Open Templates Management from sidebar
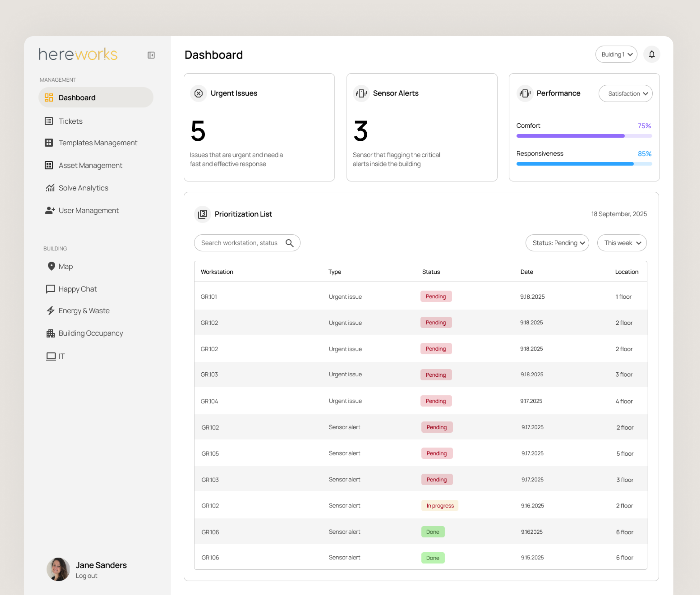Screen dimensions: 700x595 click(x=98, y=143)
